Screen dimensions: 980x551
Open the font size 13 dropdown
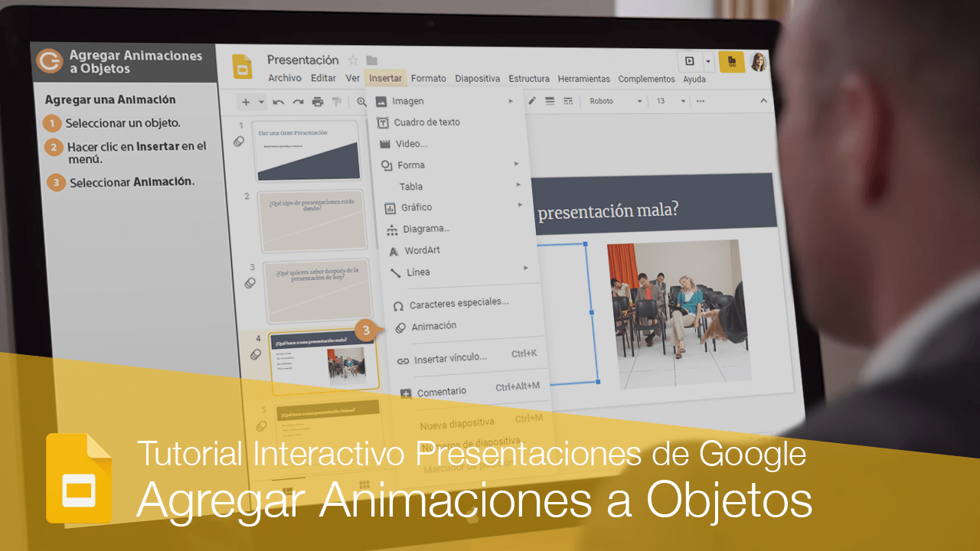click(x=671, y=101)
